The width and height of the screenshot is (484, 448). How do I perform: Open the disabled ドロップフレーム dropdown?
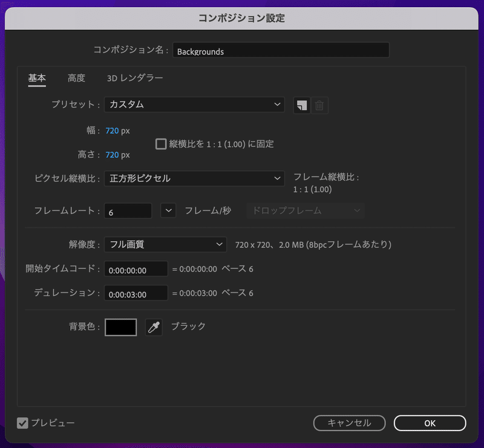[x=306, y=211]
